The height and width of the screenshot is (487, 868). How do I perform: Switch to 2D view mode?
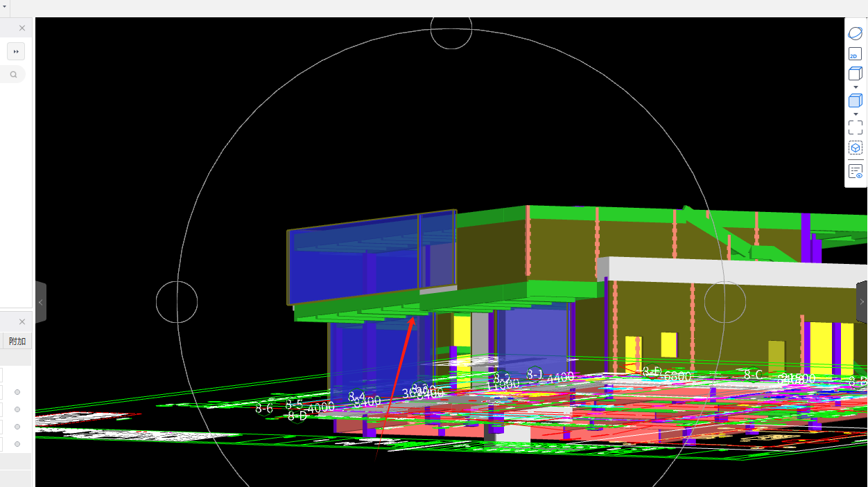tap(856, 54)
